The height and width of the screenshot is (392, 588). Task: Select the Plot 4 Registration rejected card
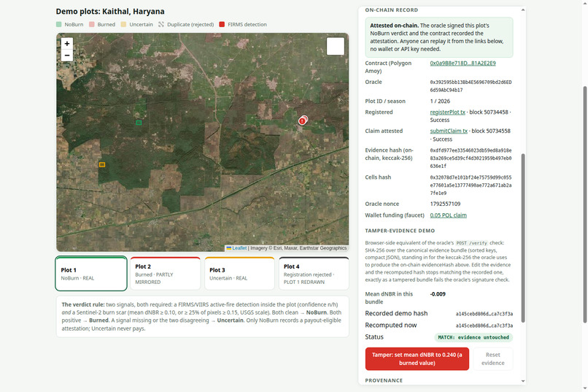314,274
